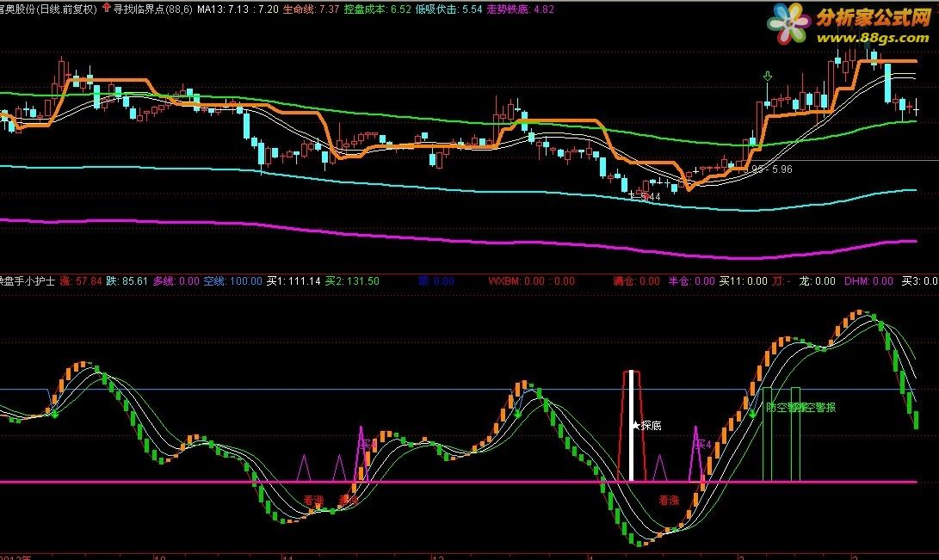
Task: Select the 操盘手小护士 indicator name
Action: click(27, 280)
